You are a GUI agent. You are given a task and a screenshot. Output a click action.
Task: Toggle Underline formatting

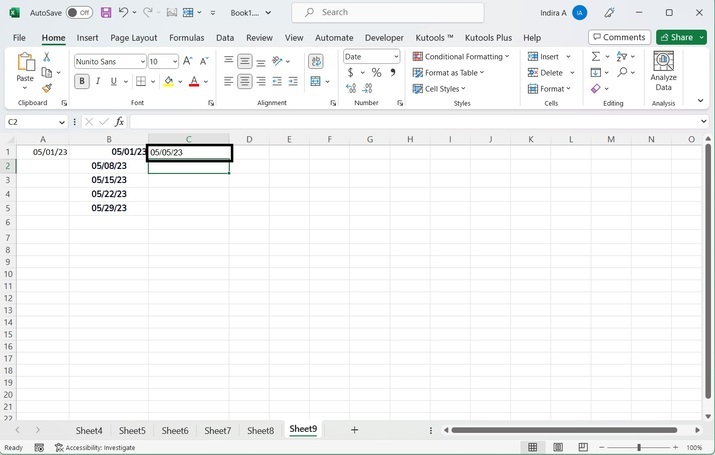point(114,81)
